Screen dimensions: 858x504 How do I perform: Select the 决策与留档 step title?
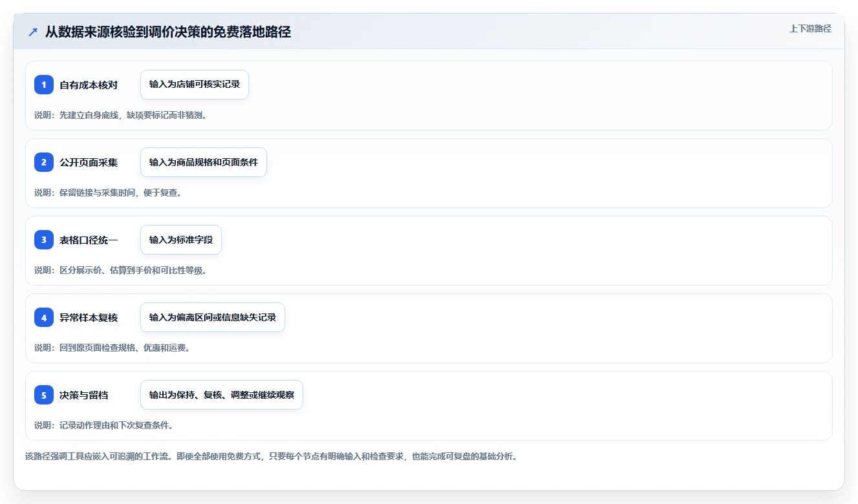click(84, 395)
